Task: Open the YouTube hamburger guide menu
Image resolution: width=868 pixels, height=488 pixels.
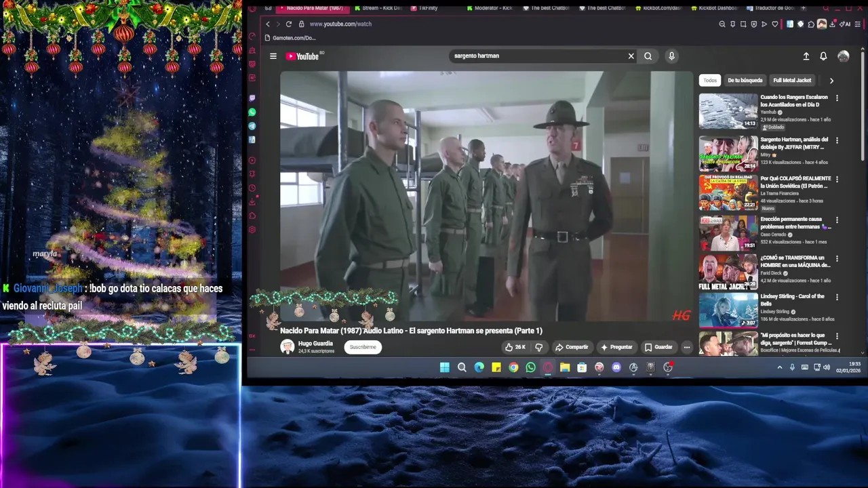Action: [273, 56]
